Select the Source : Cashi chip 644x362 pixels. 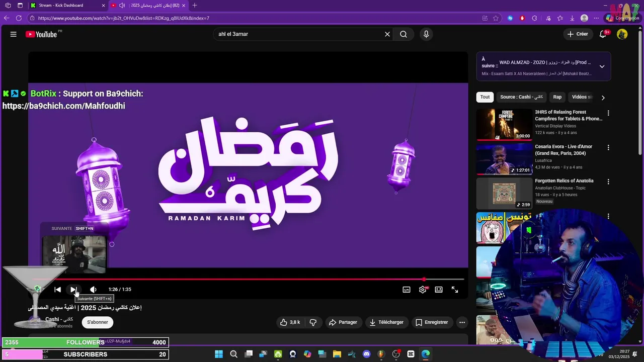(x=521, y=97)
